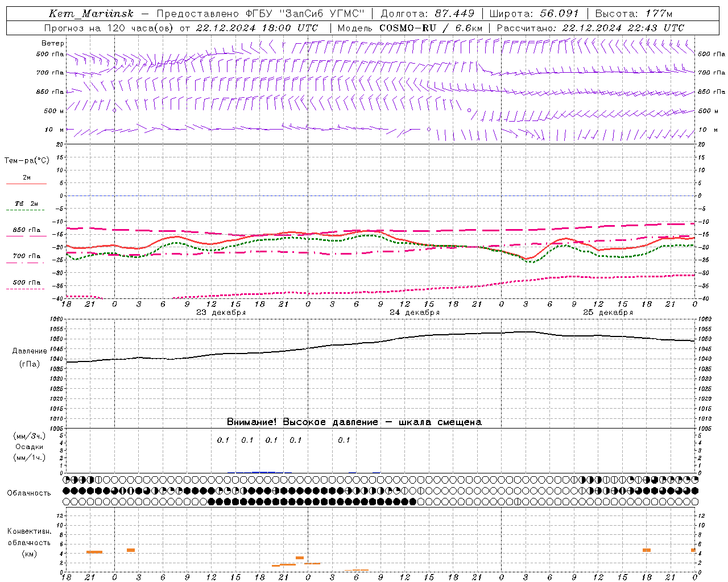
Task: Click the 'Высота: 177м' elevation text
Action: click(634, 14)
